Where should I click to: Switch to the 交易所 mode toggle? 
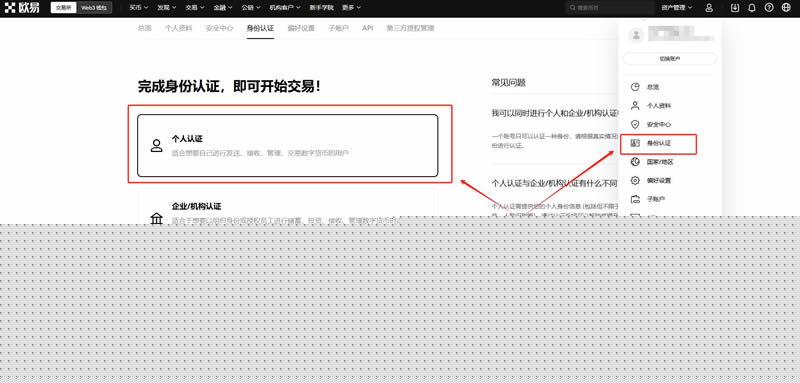tap(64, 8)
